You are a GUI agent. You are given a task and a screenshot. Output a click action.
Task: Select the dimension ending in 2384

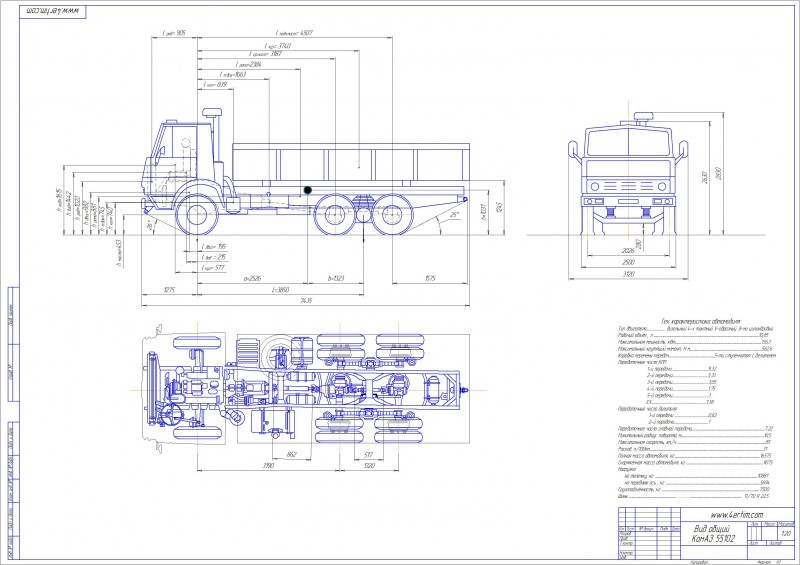pos(248,65)
